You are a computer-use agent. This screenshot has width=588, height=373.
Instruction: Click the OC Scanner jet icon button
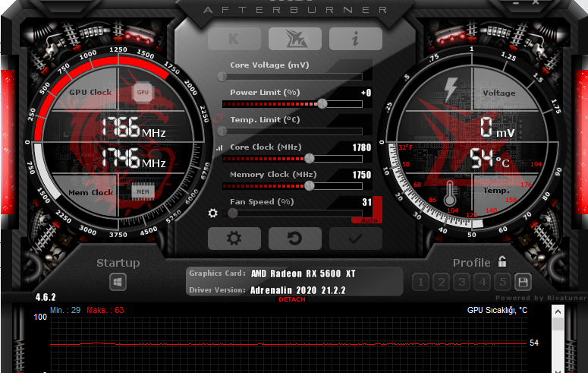coord(294,38)
